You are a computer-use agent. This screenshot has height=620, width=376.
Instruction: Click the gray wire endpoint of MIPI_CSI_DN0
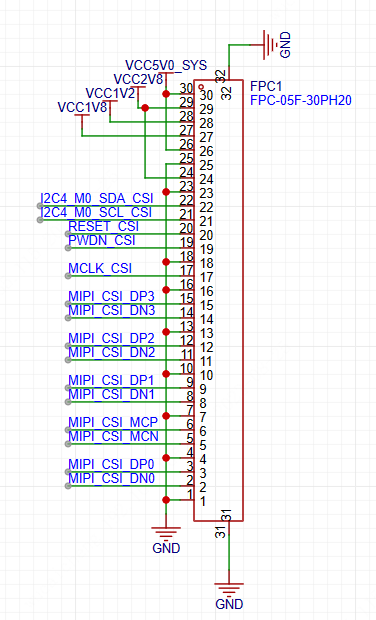[68, 486]
